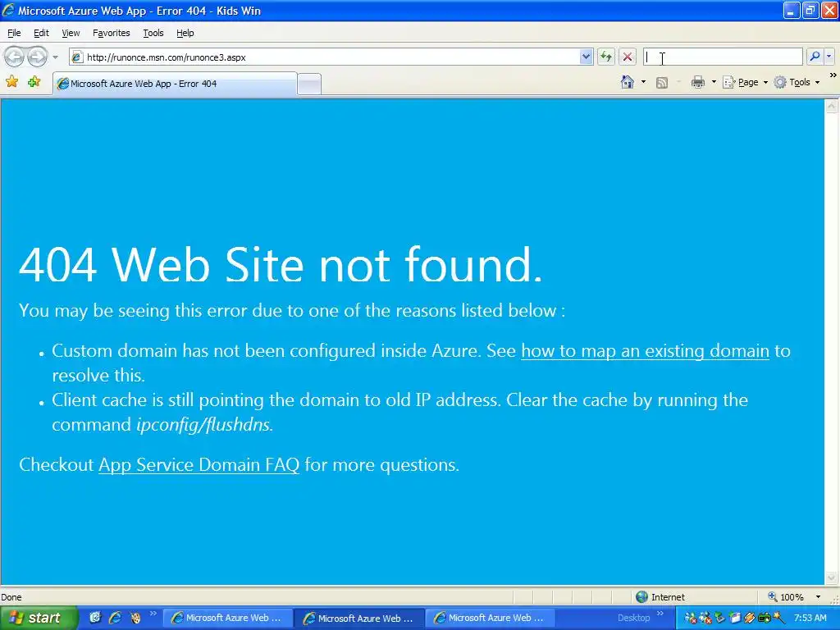Expand the Print dropdown arrow
This screenshot has height=630, width=840.
714,82
